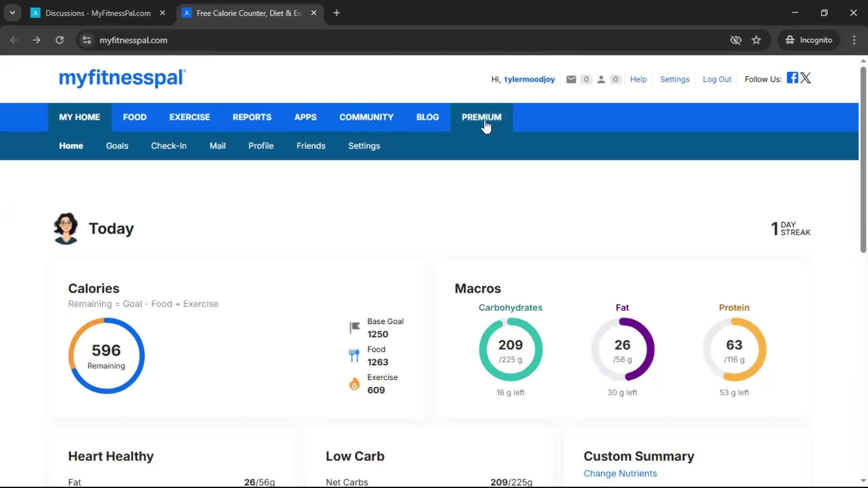Click the Log Out link
868x488 pixels.
pyautogui.click(x=717, y=80)
